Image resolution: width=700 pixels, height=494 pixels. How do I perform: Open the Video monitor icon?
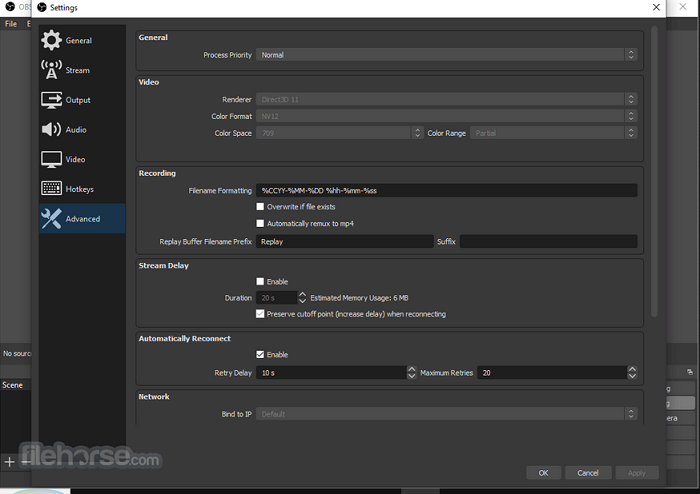[x=51, y=159]
